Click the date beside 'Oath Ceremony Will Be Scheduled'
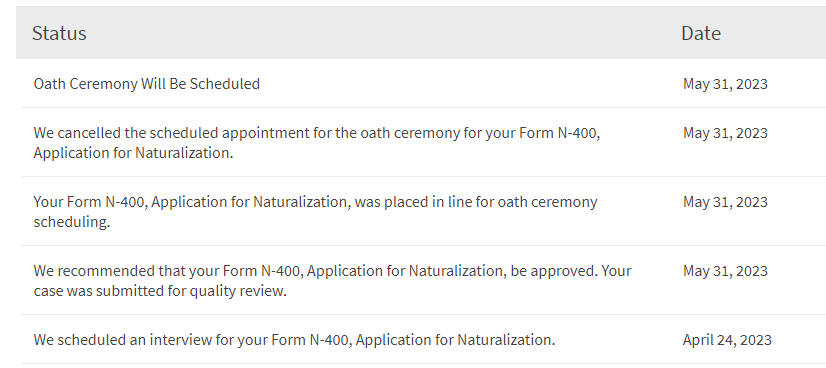The height and width of the screenshot is (368, 826). 725,84
